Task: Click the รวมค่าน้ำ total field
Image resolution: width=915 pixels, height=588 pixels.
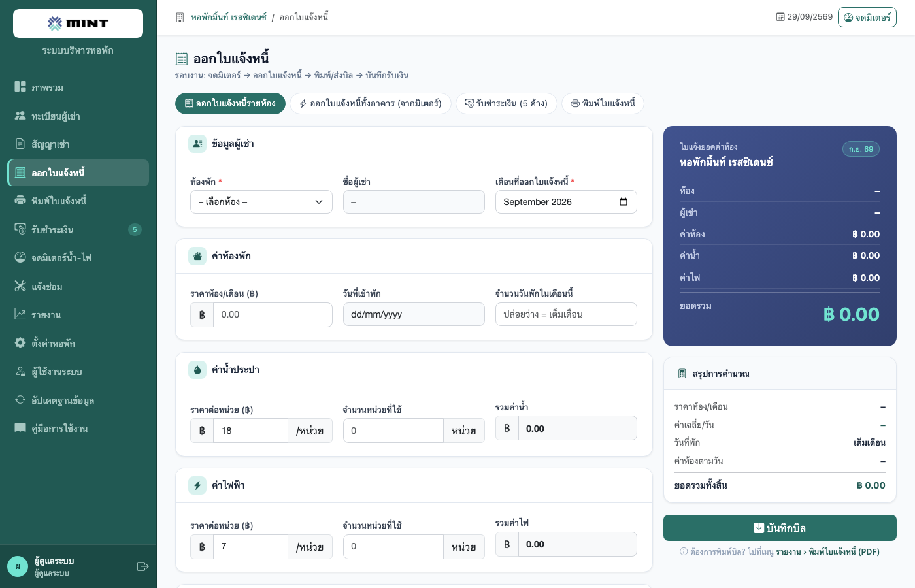Action: tap(577, 428)
